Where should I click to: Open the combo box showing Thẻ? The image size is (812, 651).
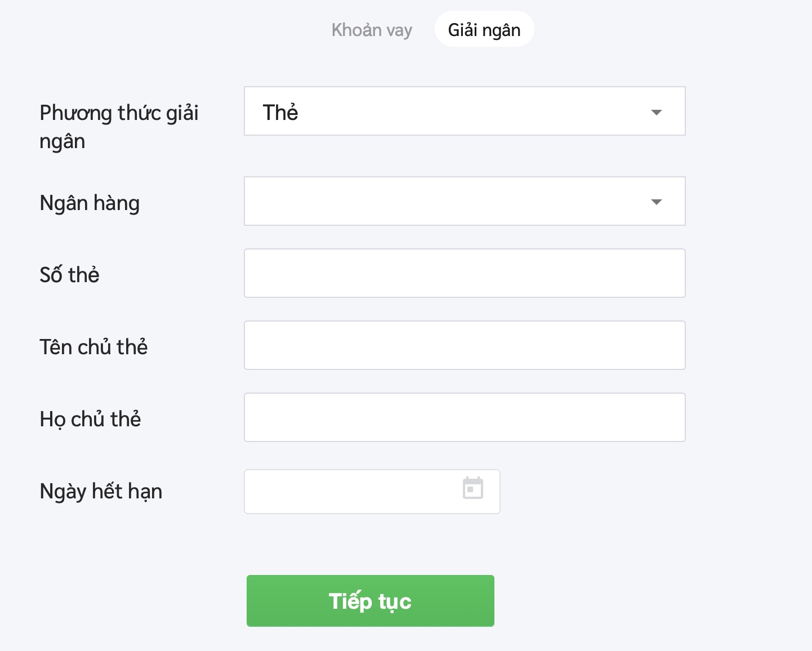pos(450,112)
